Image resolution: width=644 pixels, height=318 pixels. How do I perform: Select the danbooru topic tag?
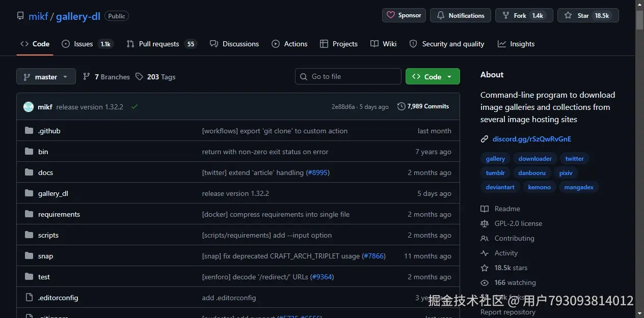click(x=532, y=173)
